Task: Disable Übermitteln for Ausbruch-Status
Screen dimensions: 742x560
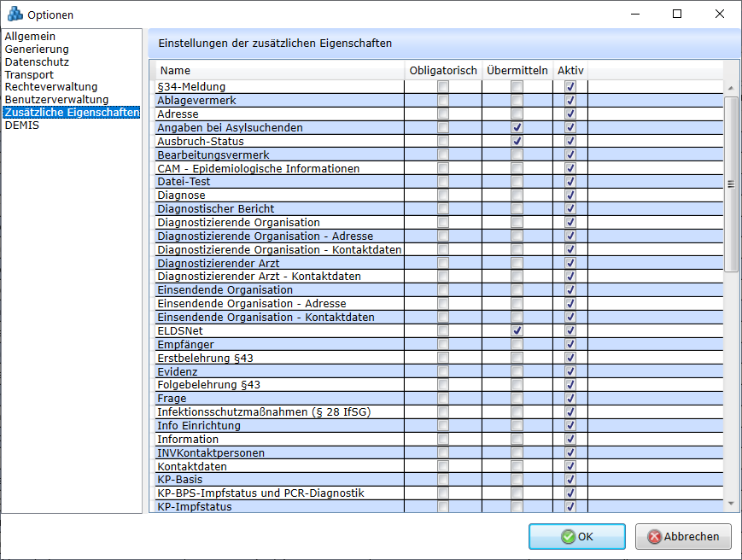Action: [x=517, y=142]
